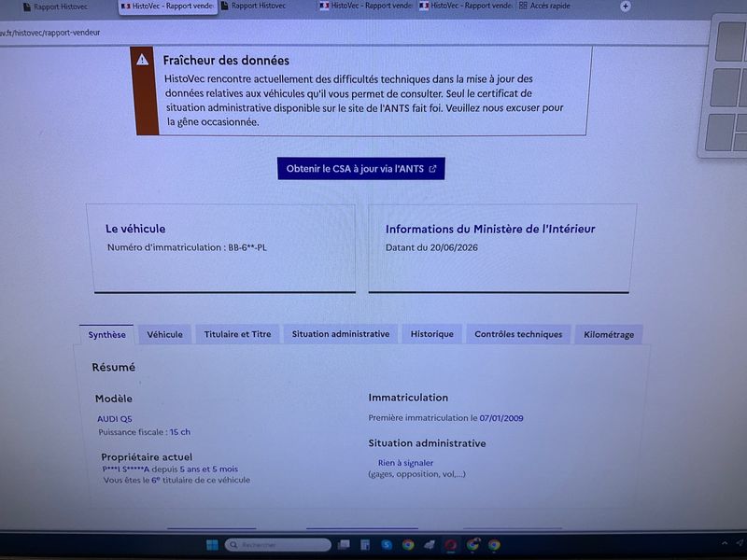The height and width of the screenshot is (560, 747).
Task: Click the 'Modèle' heading
Action: tap(113, 399)
